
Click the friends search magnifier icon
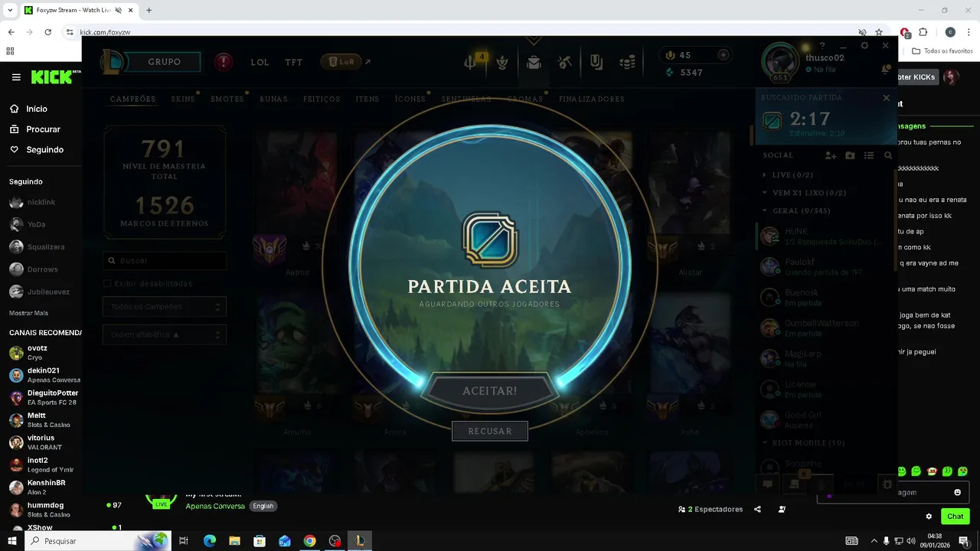point(888,155)
